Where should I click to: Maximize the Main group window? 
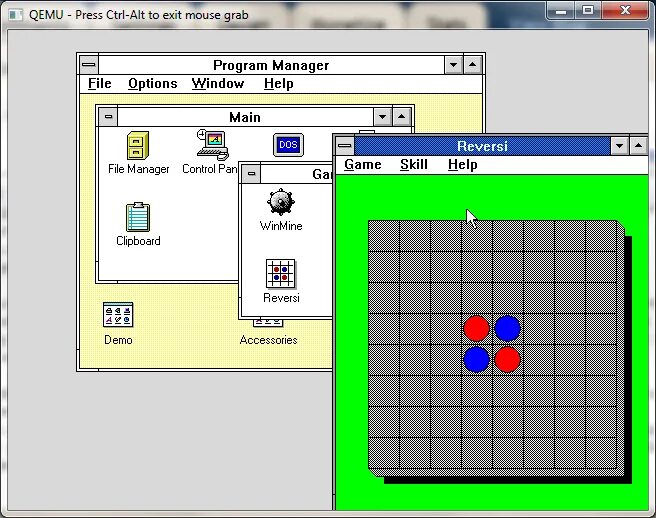click(402, 117)
